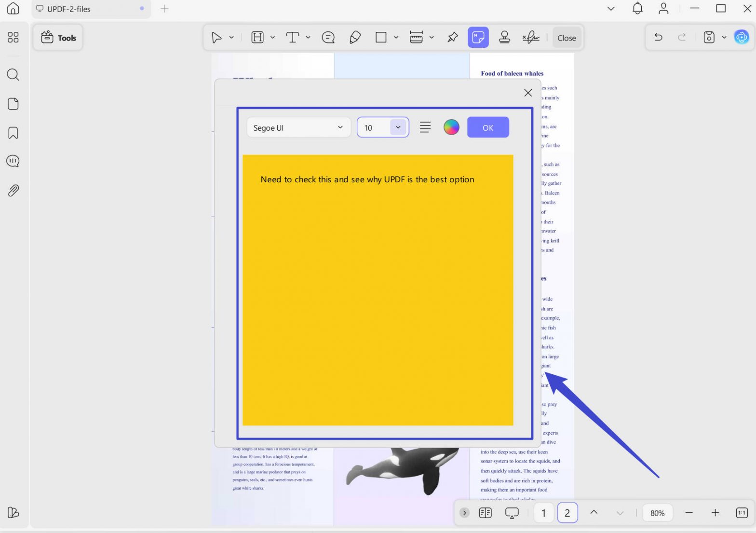The image size is (756, 533).
Task: Open the notifications bell
Action: tap(637, 8)
